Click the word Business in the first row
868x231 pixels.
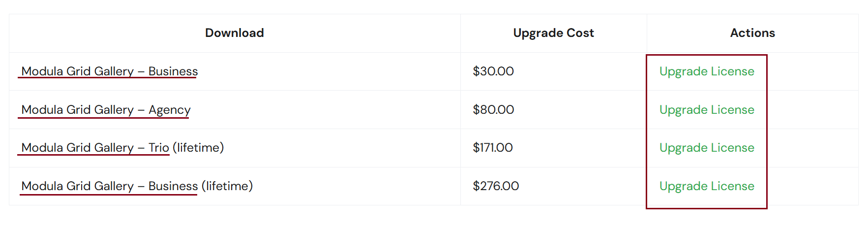(173, 71)
